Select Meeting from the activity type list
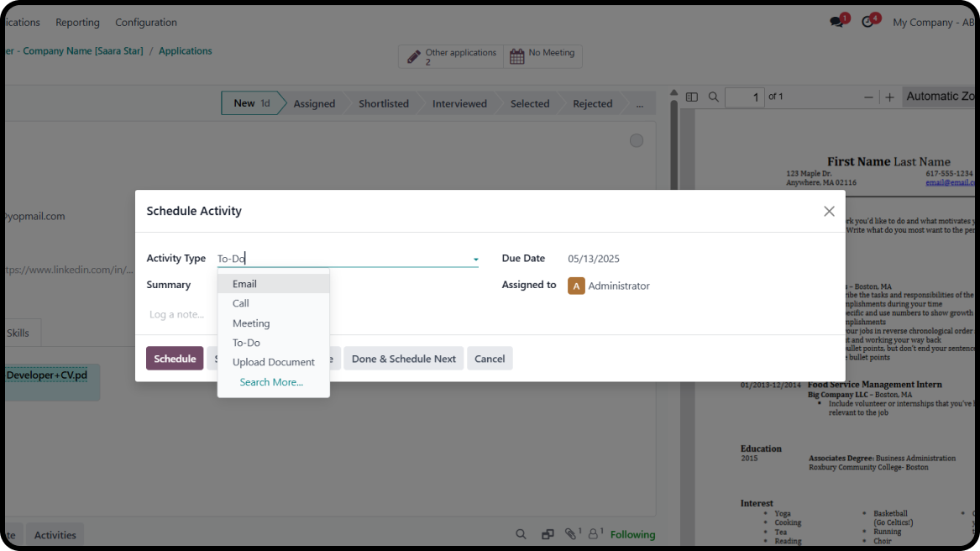 pyautogui.click(x=251, y=323)
